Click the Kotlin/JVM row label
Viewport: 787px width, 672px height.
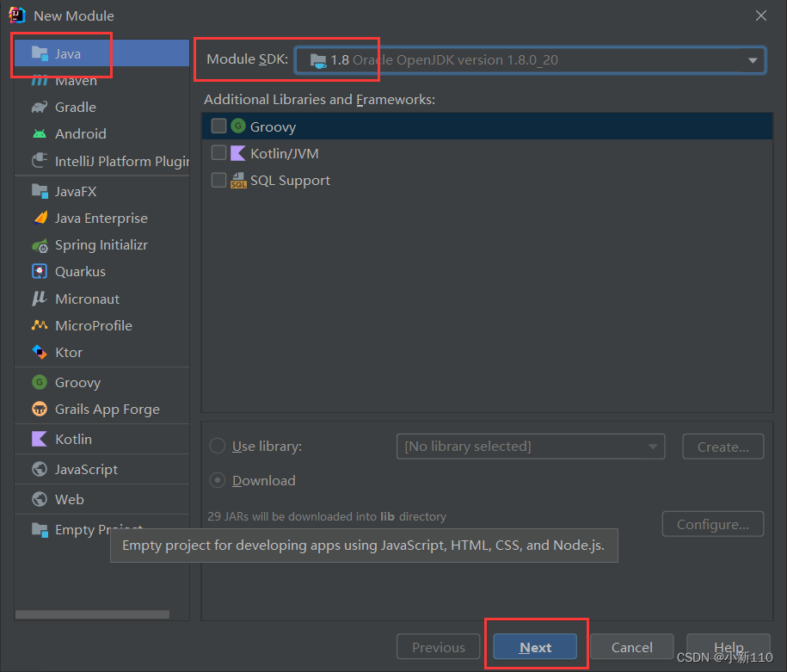click(285, 153)
